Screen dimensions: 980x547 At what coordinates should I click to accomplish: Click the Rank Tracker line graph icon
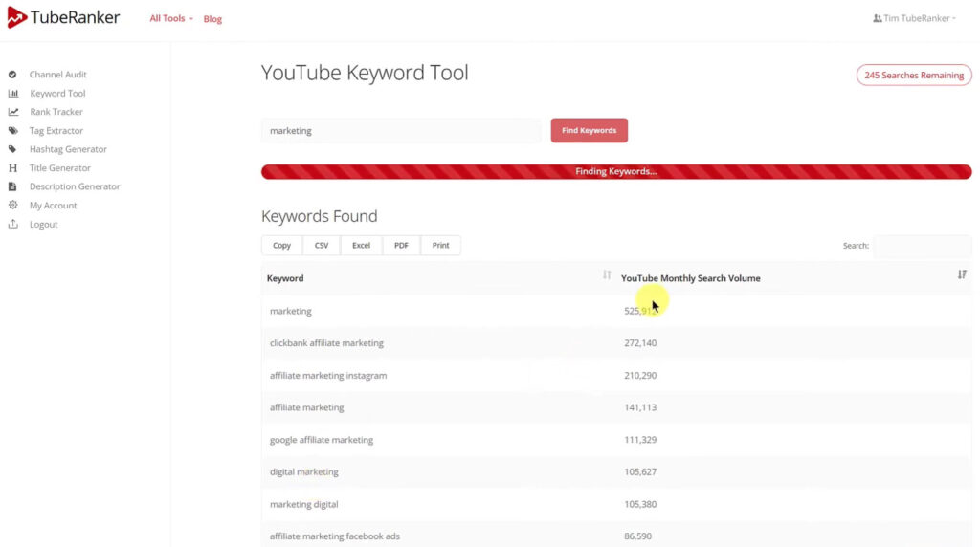[13, 112]
